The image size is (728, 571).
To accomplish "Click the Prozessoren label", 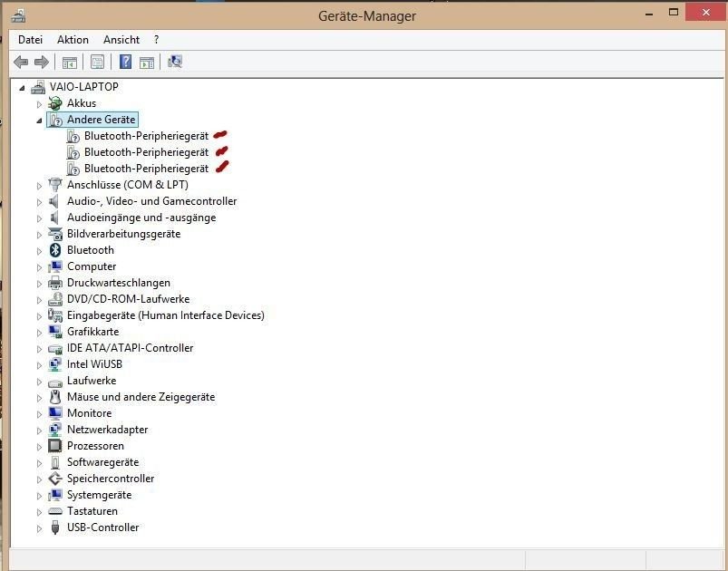I will point(95,446).
